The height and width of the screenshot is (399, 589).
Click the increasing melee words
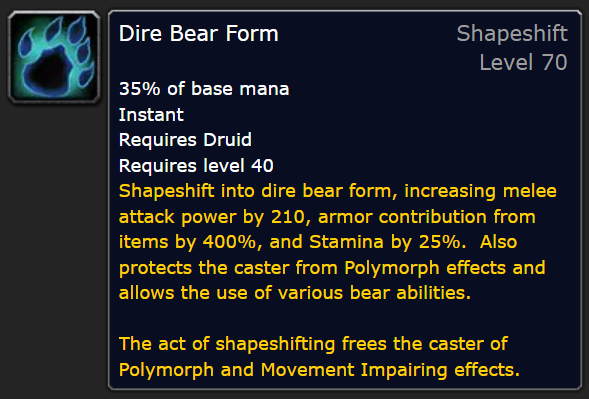(x=480, y=191)
